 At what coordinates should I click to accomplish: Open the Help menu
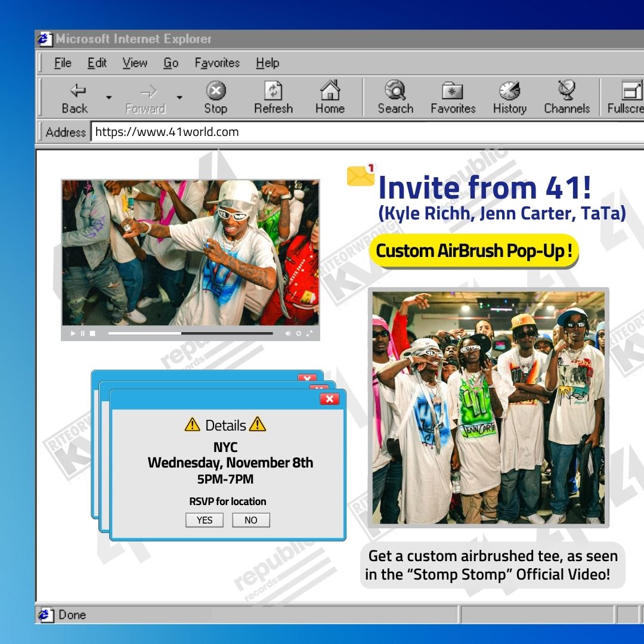pyautogui.click(x=267, y=63)
